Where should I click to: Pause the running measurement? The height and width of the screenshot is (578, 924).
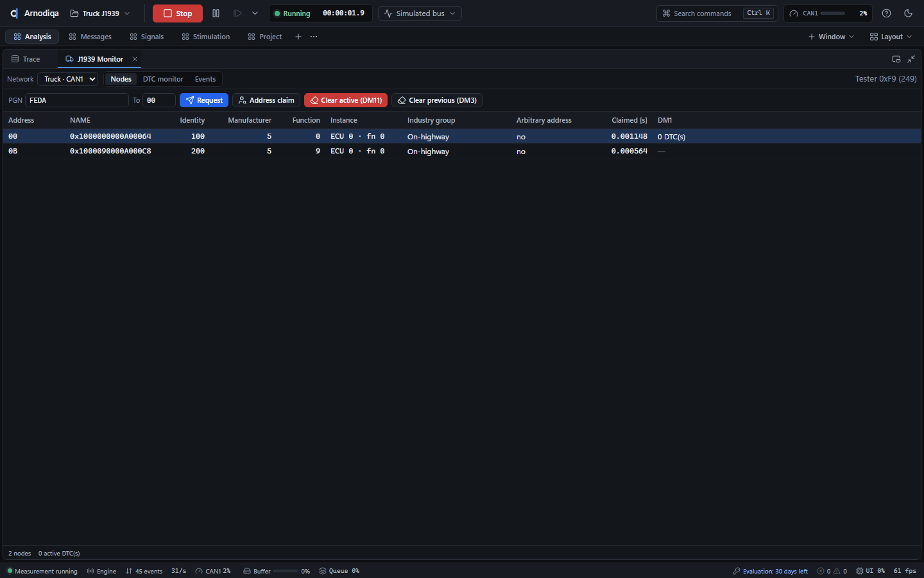(216, 13)
